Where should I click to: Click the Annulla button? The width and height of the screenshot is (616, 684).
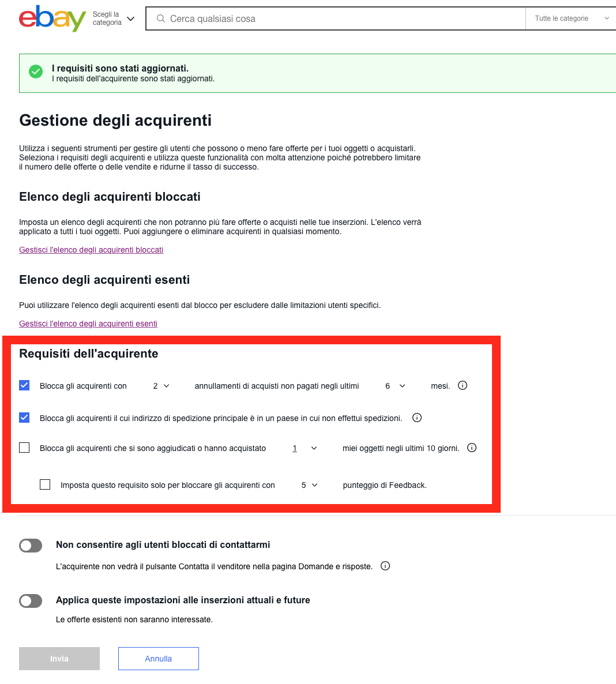pyautogui.click(x=159, y=659)
